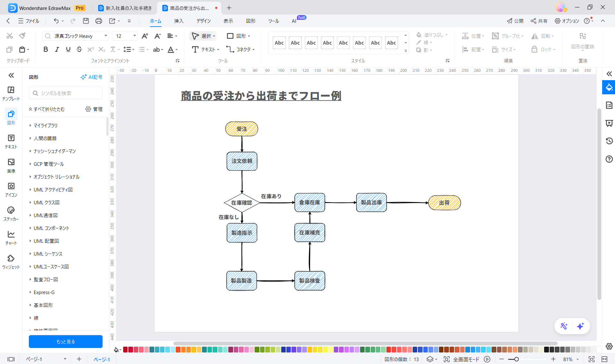Click the AI sparkle assistant button on canvas
Screen dimensions: 615x364
click(x=580, y=326)
